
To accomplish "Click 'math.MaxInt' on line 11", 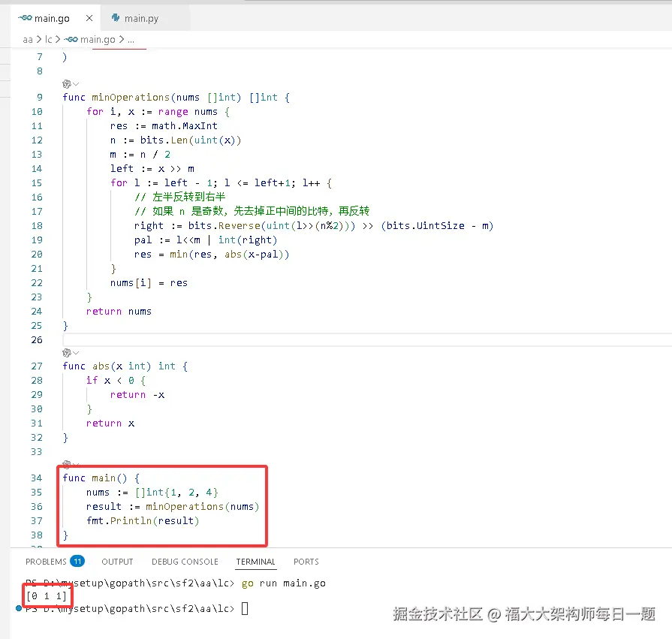I will (185, 126).
